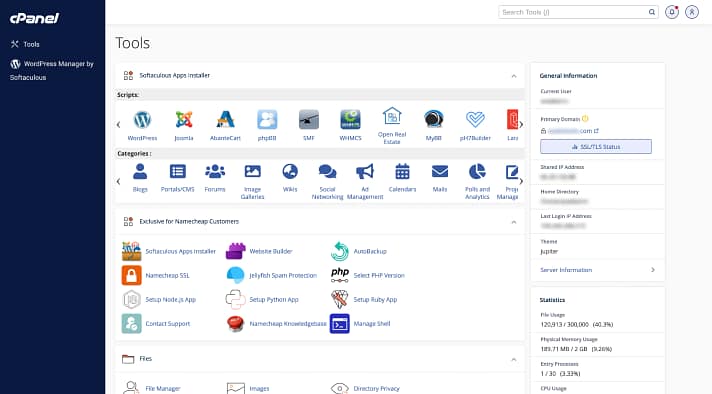Click the notifications bell icon

click(x=672, y=12)
